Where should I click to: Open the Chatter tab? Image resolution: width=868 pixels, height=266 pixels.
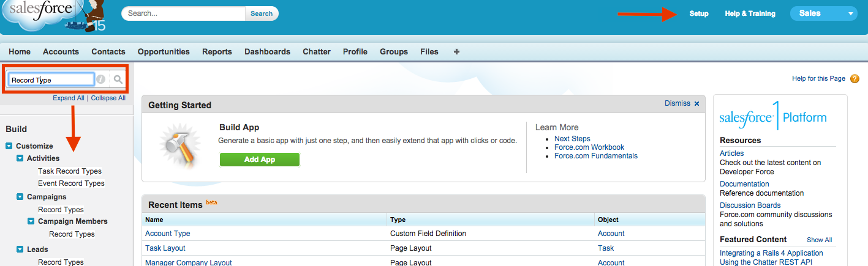coord(317,52)
